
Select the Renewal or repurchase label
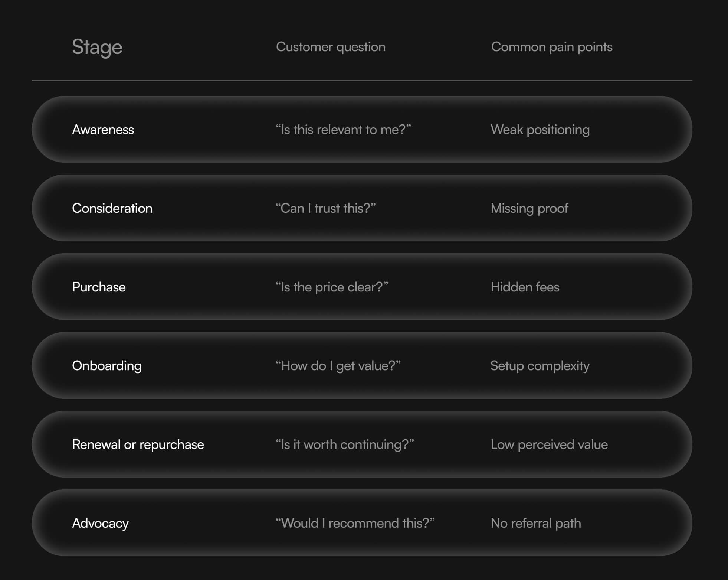tap(138, 445)
